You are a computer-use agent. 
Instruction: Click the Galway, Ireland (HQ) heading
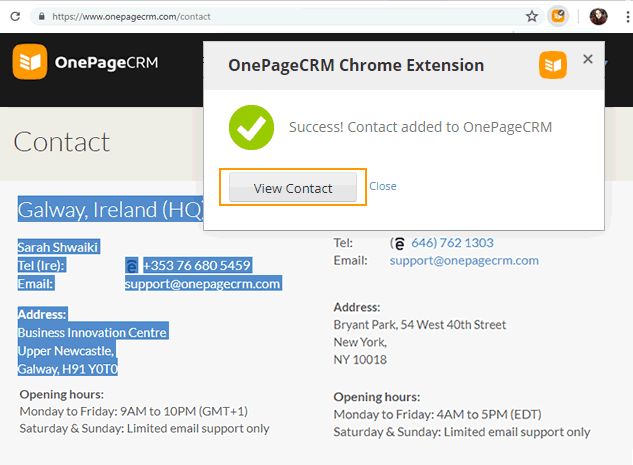point(111,209)
